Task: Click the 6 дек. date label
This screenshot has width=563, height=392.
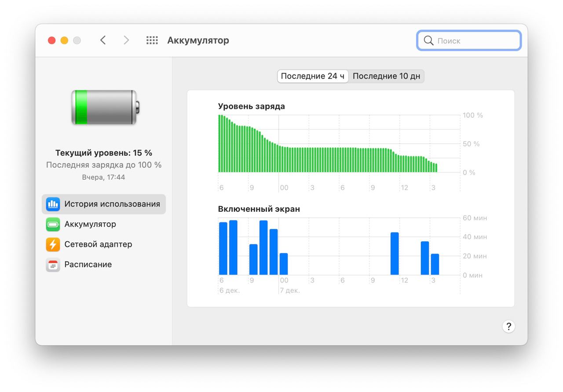Action: click(230, 290)
